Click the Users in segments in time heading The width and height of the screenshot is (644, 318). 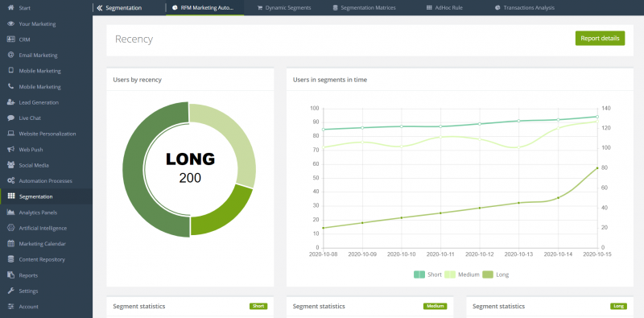tap(330, 80)
